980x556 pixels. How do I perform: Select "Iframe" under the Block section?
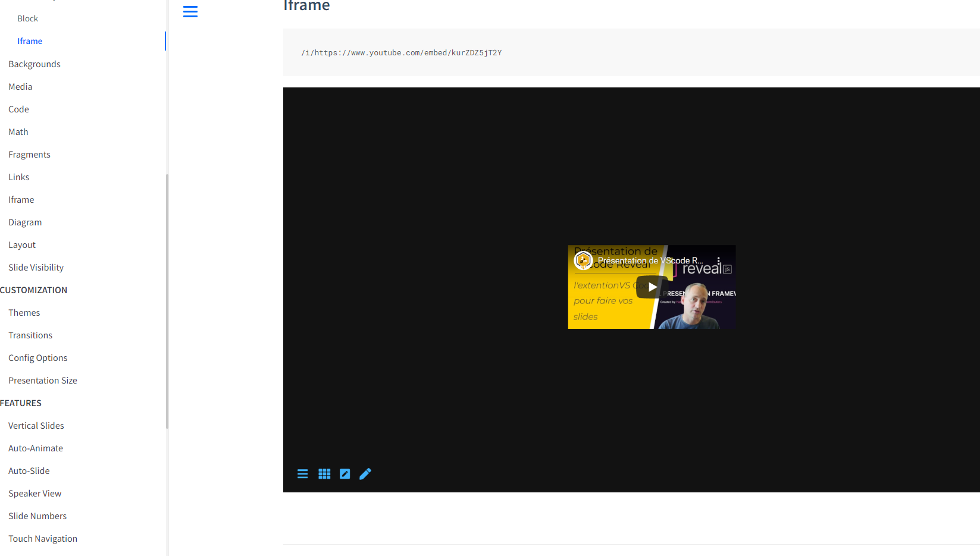30,40
